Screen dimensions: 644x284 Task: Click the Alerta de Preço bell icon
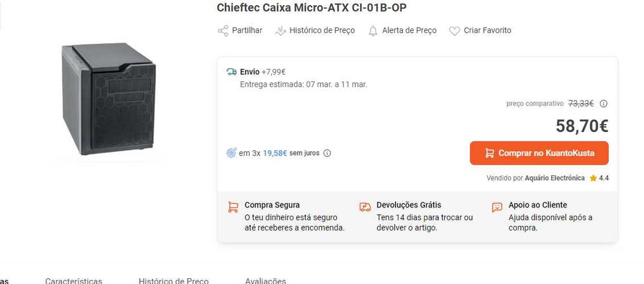[x=373, y=30]
